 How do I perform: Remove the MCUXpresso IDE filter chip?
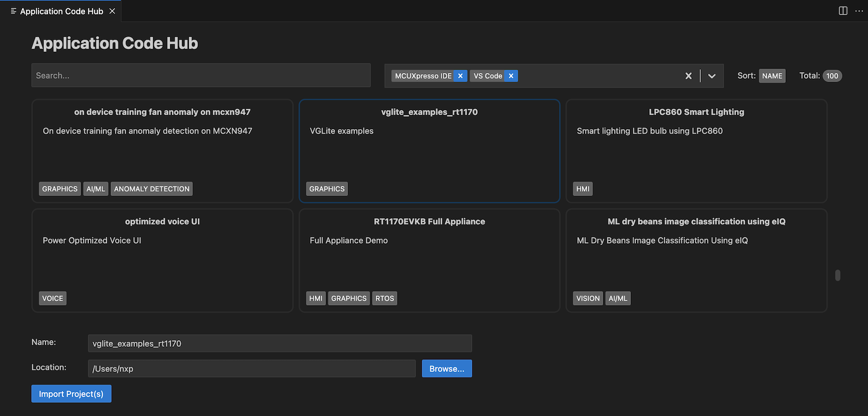(x=460, y=75)
